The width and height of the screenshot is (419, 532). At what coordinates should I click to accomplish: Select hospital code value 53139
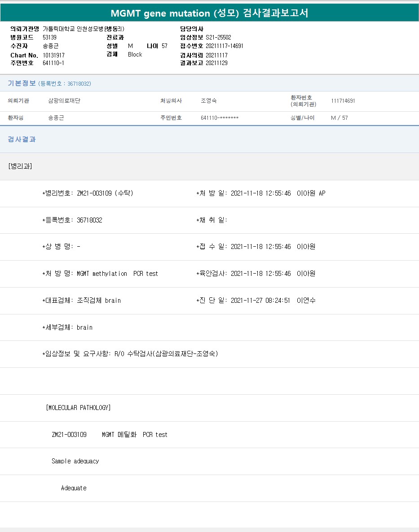click(x=49, y=37)
